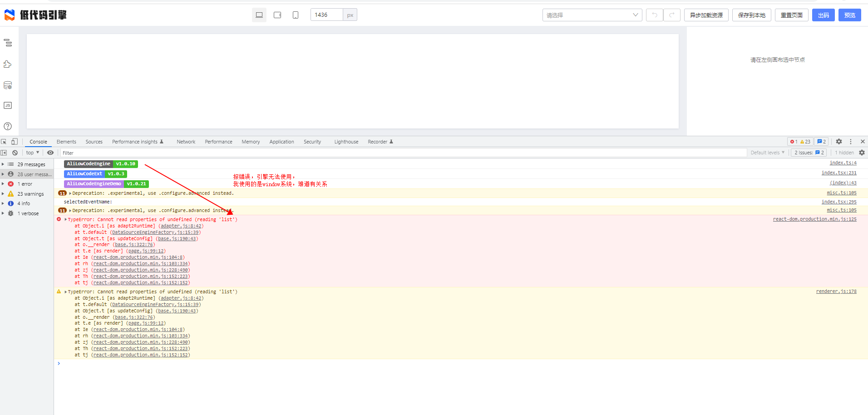Screen dimensions: 868x415
Task: Open the index.ts:4 source link
Action: (x=843, y=163)
